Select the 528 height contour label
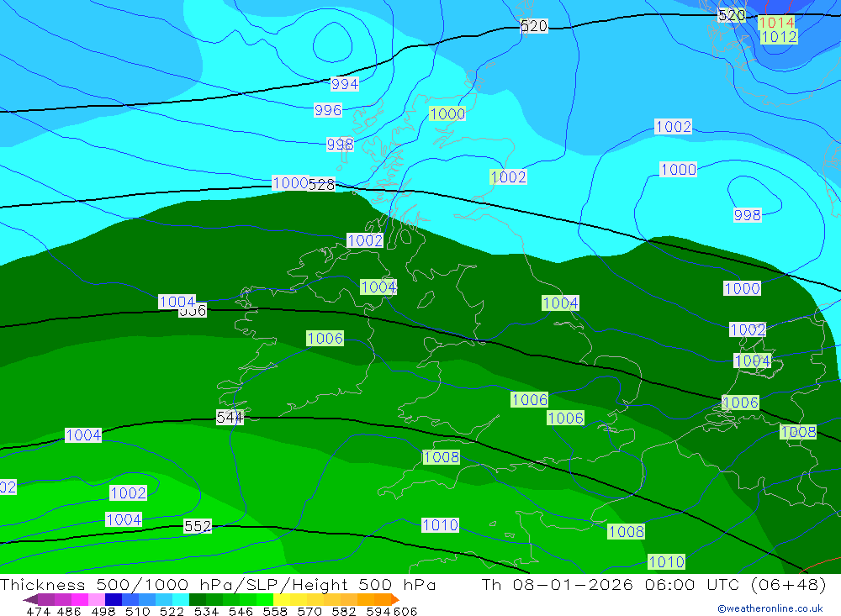 pos(321,185)
